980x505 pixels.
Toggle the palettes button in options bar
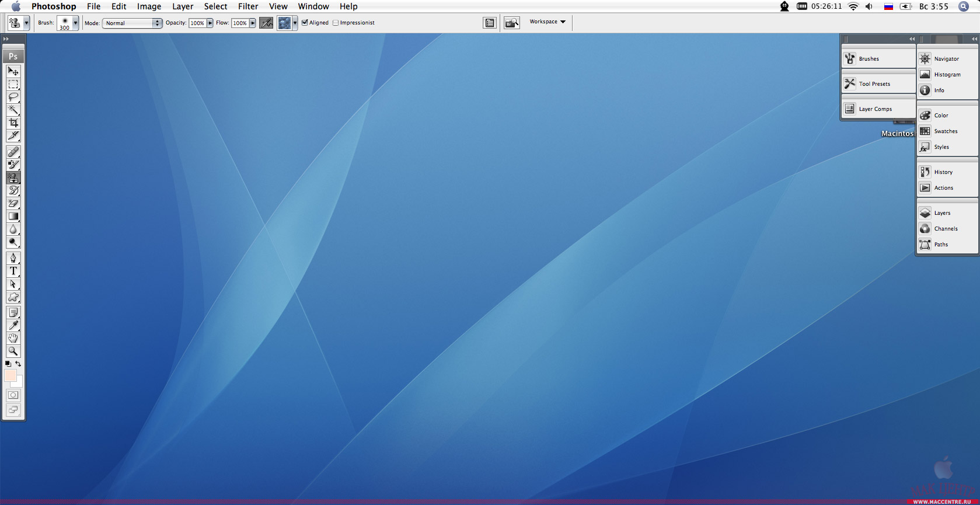(490, 23)
